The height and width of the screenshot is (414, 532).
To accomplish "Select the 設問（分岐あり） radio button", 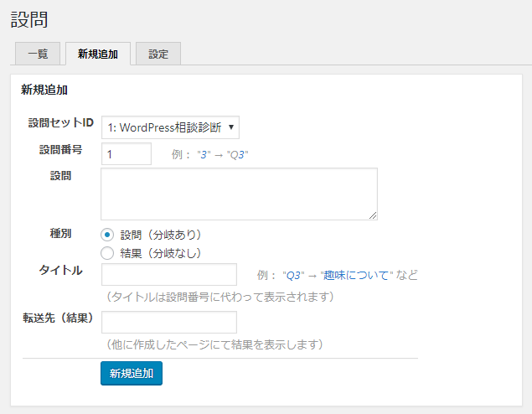I will [x=106, y=235].
